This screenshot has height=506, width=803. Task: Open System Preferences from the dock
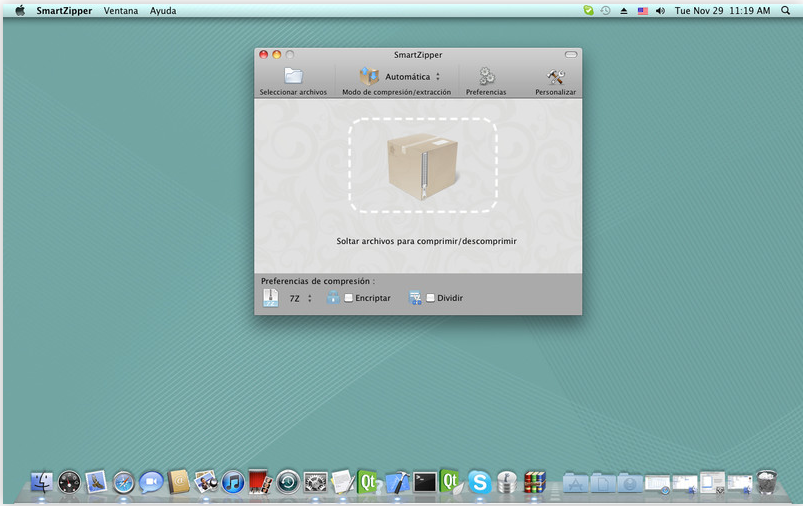pyautogui.click(x=315, y=482)
